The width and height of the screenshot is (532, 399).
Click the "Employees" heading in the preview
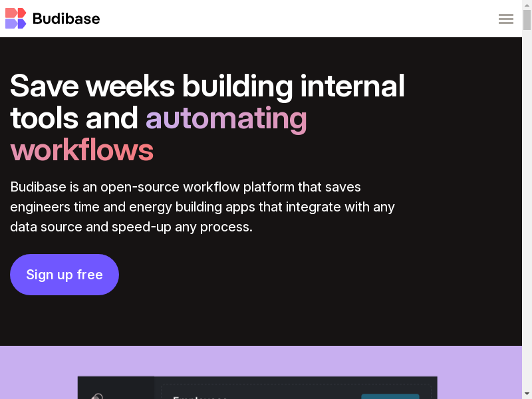click(x=199, y=397)
